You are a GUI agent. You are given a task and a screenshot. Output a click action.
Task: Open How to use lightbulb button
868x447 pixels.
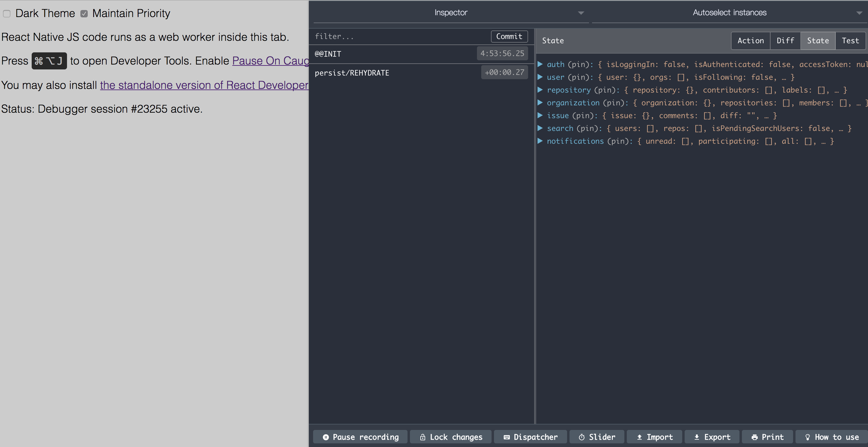click(831, 437)
